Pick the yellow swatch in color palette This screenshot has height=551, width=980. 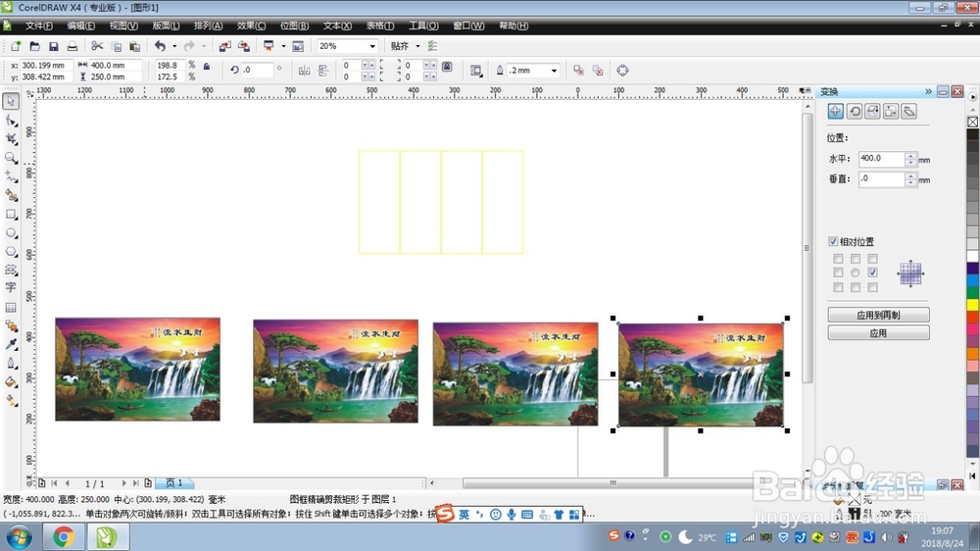972,305
